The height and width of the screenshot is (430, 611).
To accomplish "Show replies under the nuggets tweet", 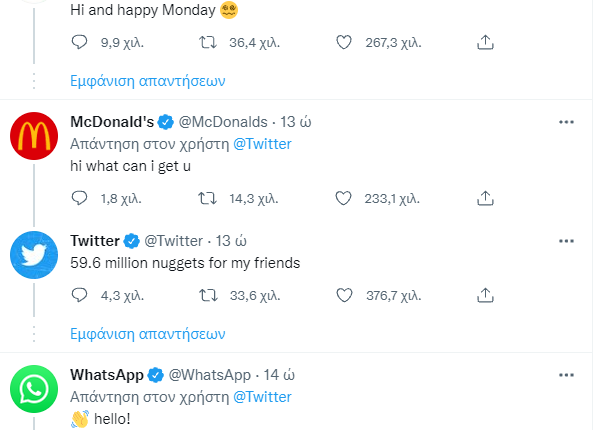I will 148,334.
